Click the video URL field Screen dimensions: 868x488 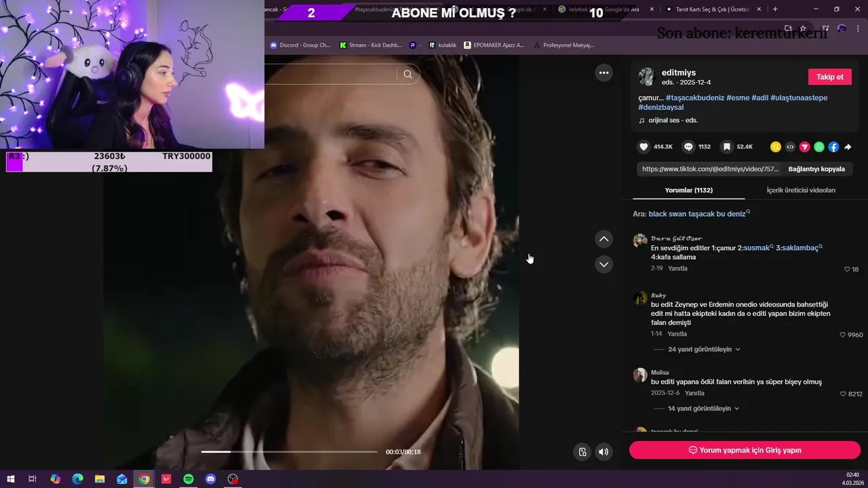point(710,169)
